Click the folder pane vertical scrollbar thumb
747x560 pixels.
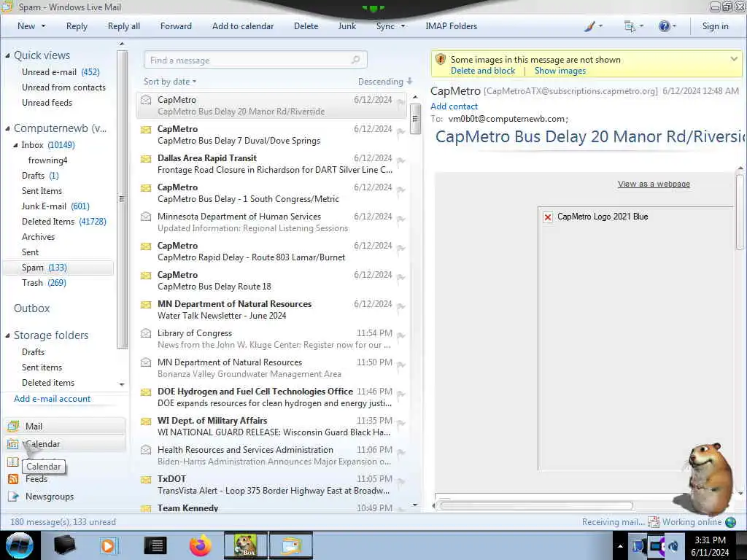pos(122,199)
